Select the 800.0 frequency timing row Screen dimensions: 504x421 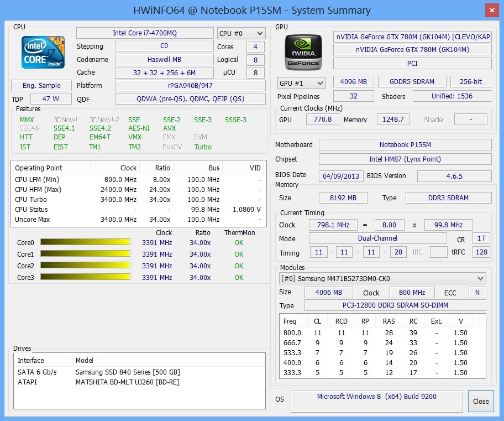click(x=382, y=333)
